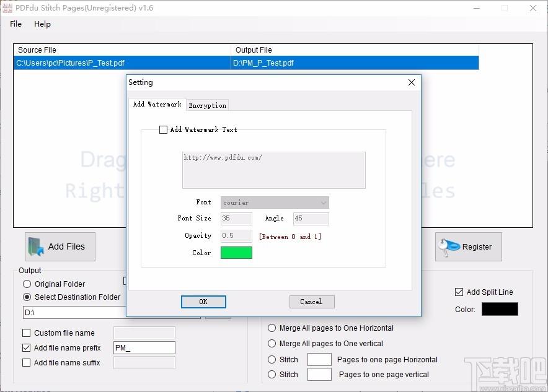Screen dimensions: 548x392
Task: Click the PDFdu app icon in title bar
Action: 7,7
